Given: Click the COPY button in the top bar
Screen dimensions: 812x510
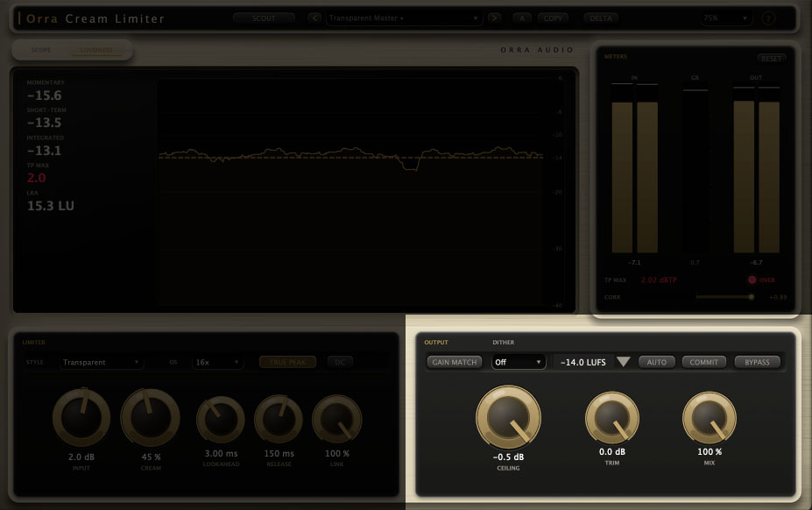Looking at the screenshot, I should pyautogui.click(x=553, y=18).
